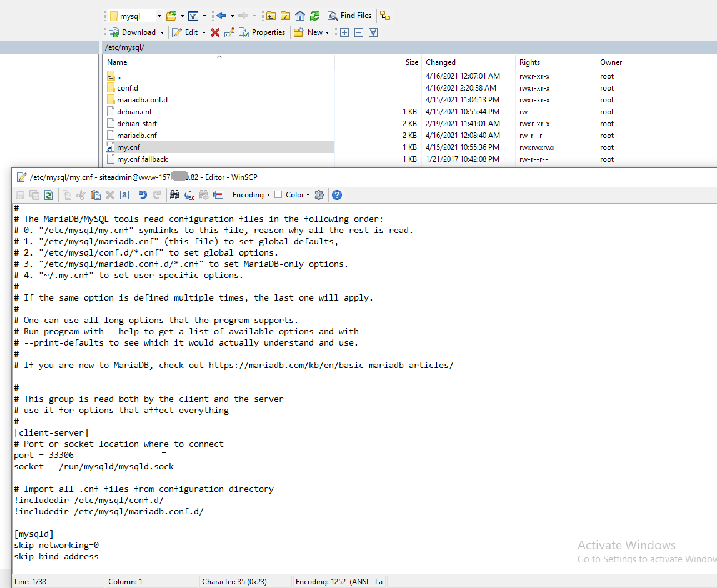Delete the selected file with the red X
Viewport: 717px width, 588px height.
[x=215, y=32]
